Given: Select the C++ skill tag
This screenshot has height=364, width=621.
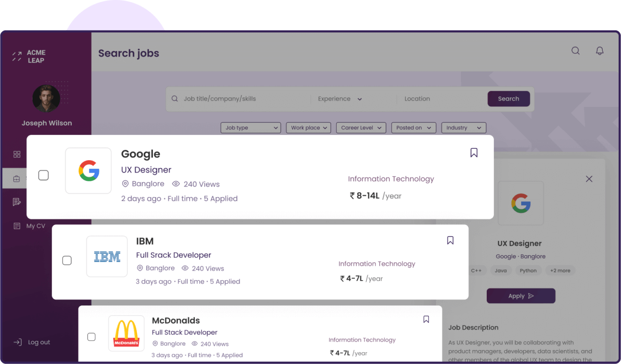Looking at the screenshot, I should (x=476, y=270).
